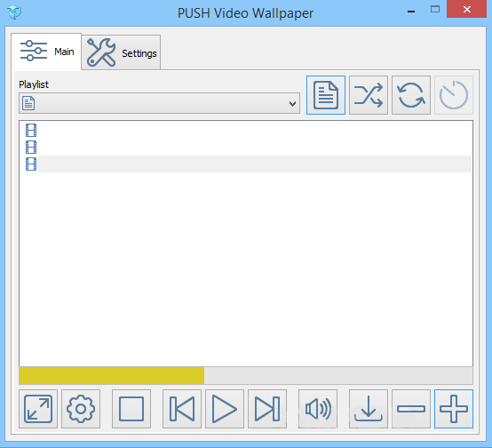Open the gear options button
The width and height of the screenshot is (492, 448).
[81, 409]
